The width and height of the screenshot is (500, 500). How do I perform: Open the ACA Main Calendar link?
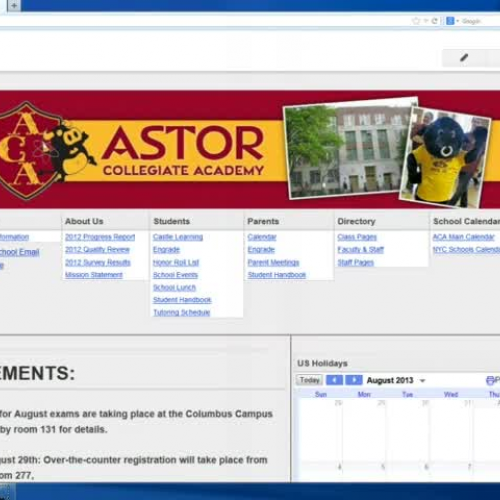coord(463,237)
